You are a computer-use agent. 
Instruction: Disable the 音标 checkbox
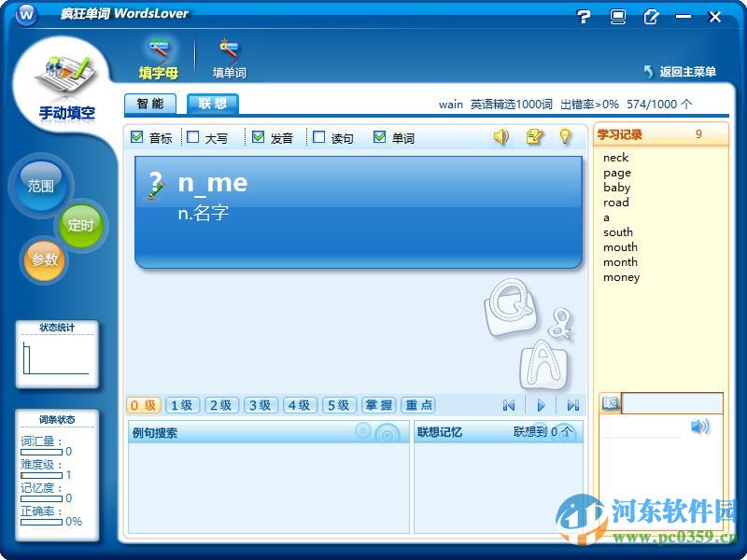(134, 136)
